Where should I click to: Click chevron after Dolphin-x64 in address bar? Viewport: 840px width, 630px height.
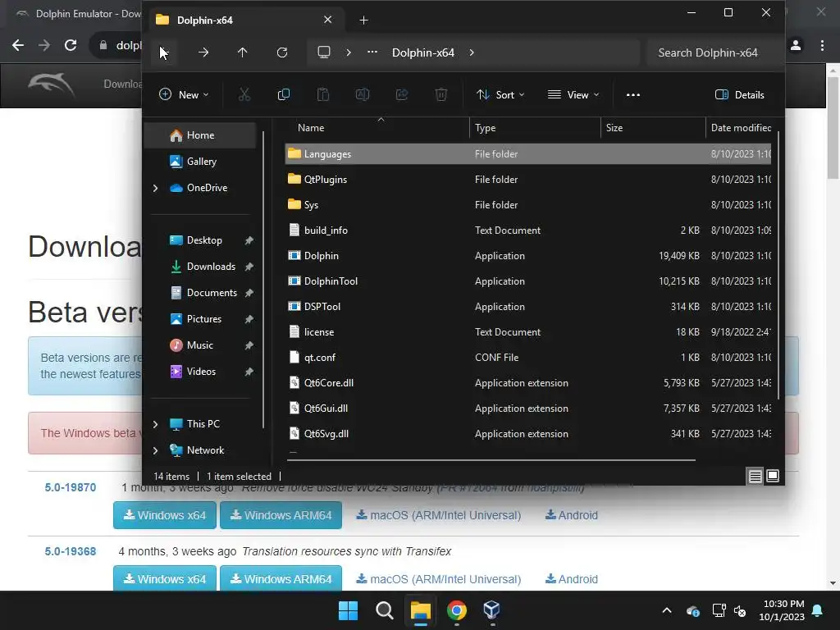pos(472,52)
